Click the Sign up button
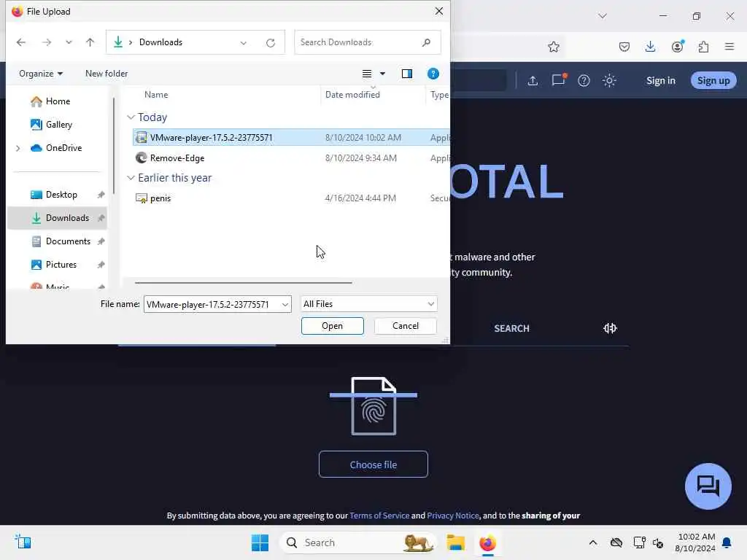 (x=713, y=80)
